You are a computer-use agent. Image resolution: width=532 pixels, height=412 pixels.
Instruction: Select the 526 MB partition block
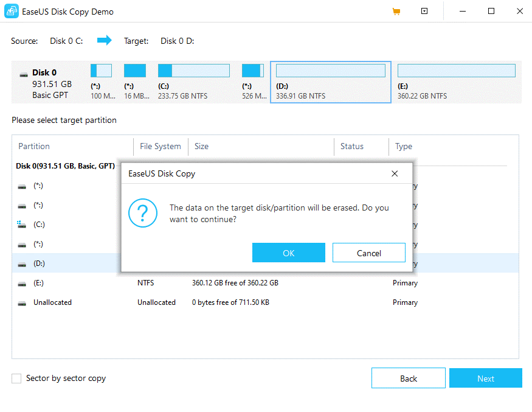pyautogui.click(x=254, y=82)
